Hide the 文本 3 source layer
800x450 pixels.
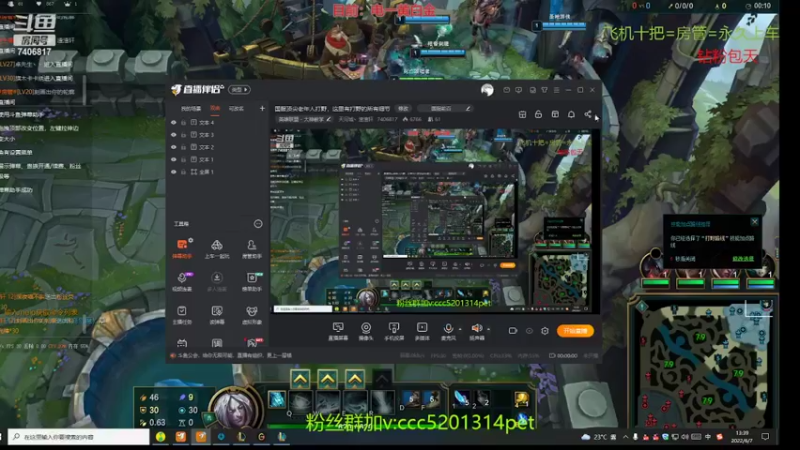pos(173,135)
